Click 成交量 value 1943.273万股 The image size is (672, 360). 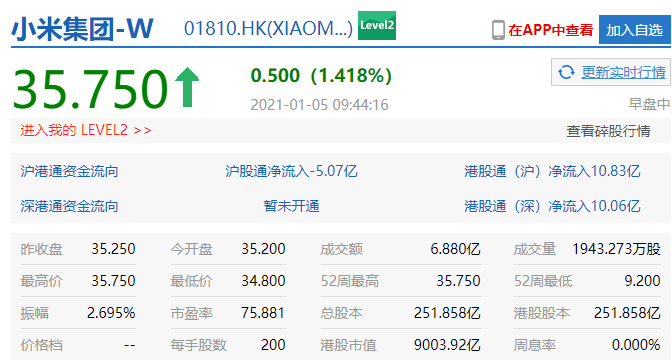(x=616, y=249)
